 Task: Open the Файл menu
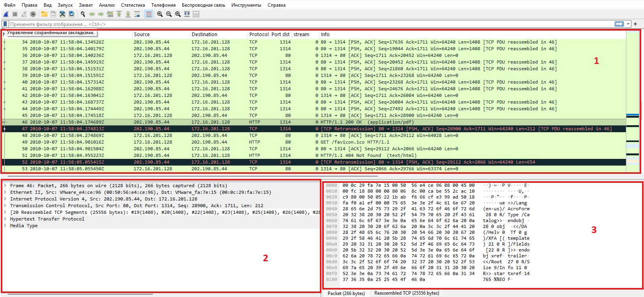pyautogui.click(x=10, y=5)
